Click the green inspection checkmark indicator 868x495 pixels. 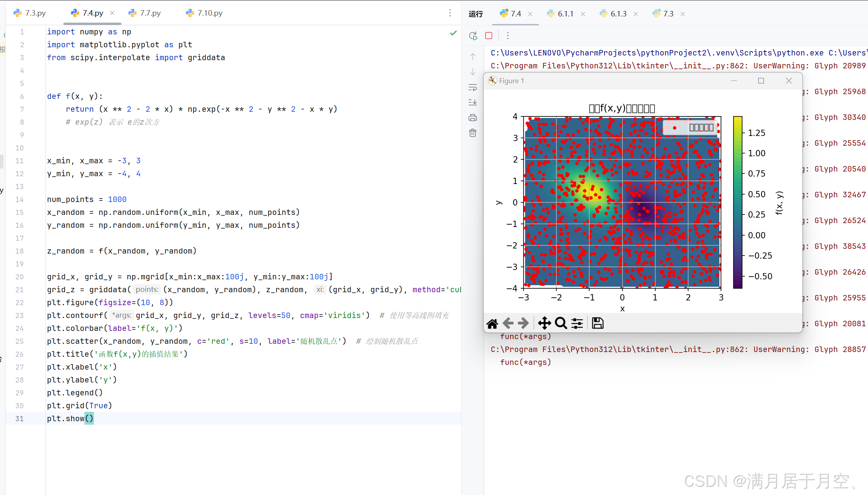tap(453, 33)
